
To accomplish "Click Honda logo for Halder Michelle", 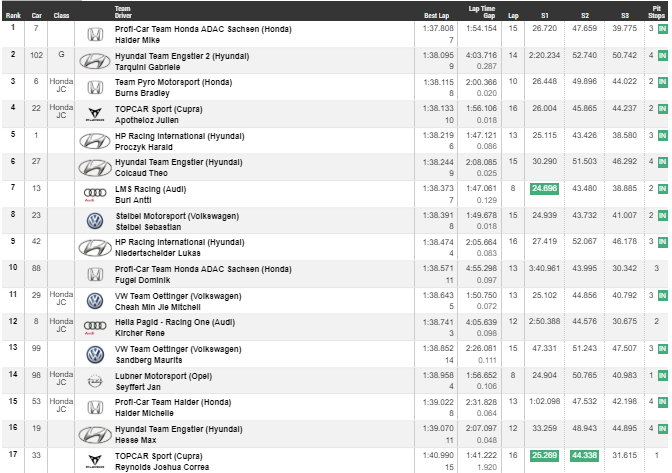I will [x=95, y=407].
